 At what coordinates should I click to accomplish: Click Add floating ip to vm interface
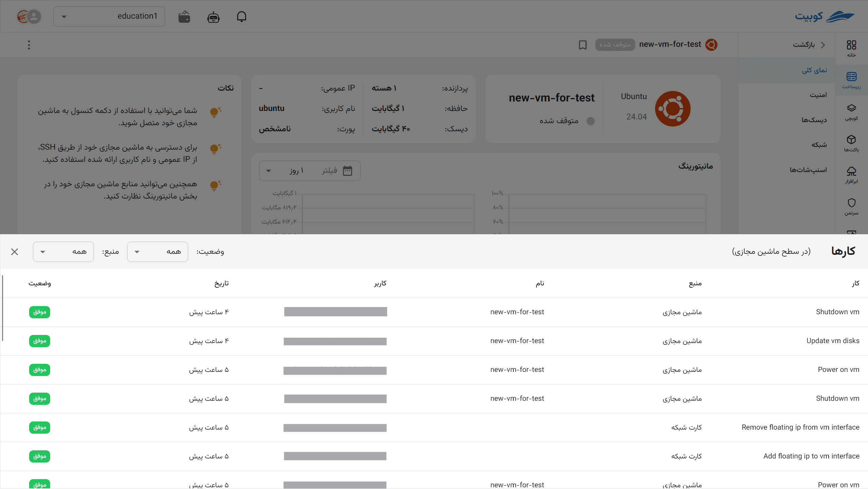[811, 456]
